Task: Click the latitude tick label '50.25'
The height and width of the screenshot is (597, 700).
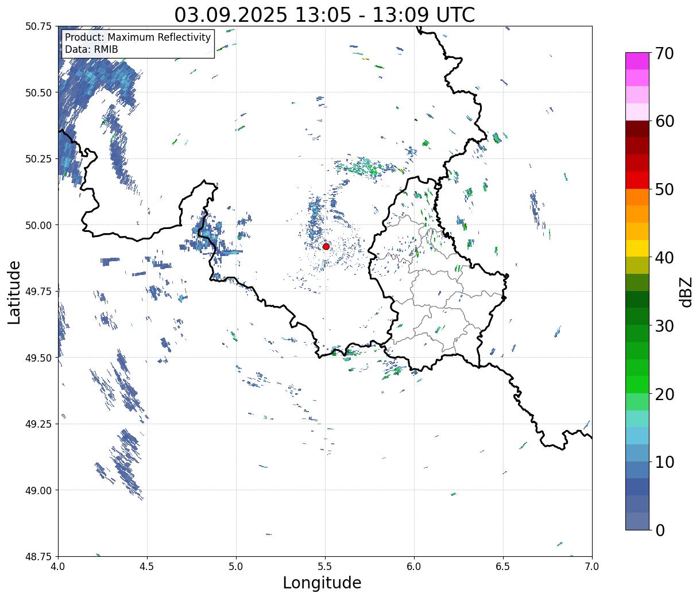Action: pos(38,159)
